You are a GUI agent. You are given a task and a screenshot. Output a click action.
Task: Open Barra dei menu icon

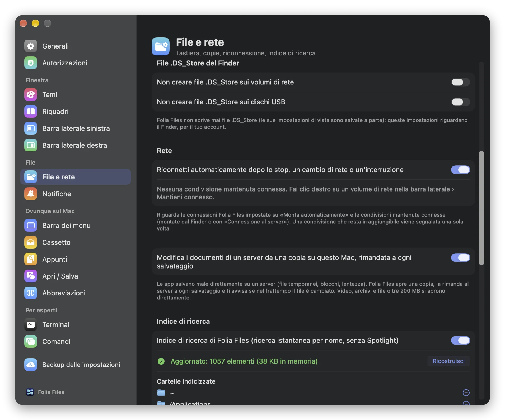tap(31, 226)
